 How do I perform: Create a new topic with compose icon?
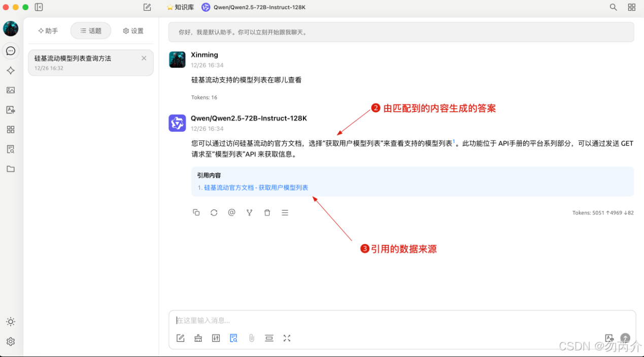point(147,7)
